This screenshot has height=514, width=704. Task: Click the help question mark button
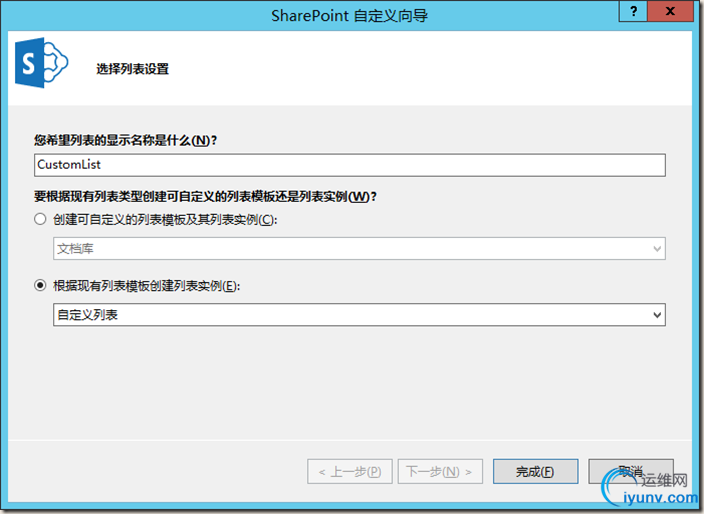(633, 11)
